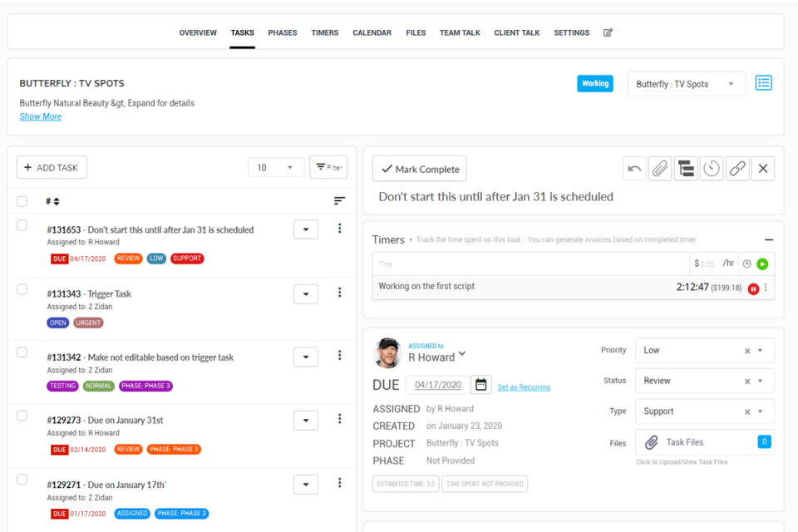
Task: Open the Priority dropdown showing Low
Action: tap(704, 350)
